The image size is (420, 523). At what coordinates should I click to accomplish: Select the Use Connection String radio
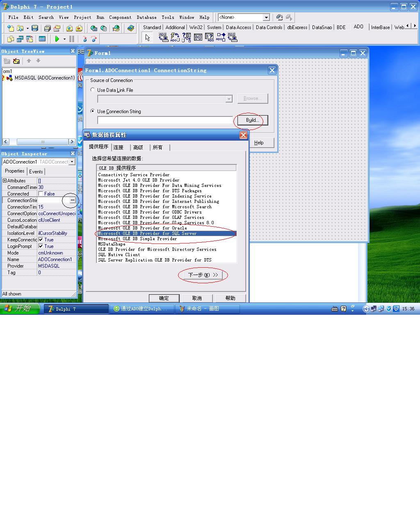(93, 111)
